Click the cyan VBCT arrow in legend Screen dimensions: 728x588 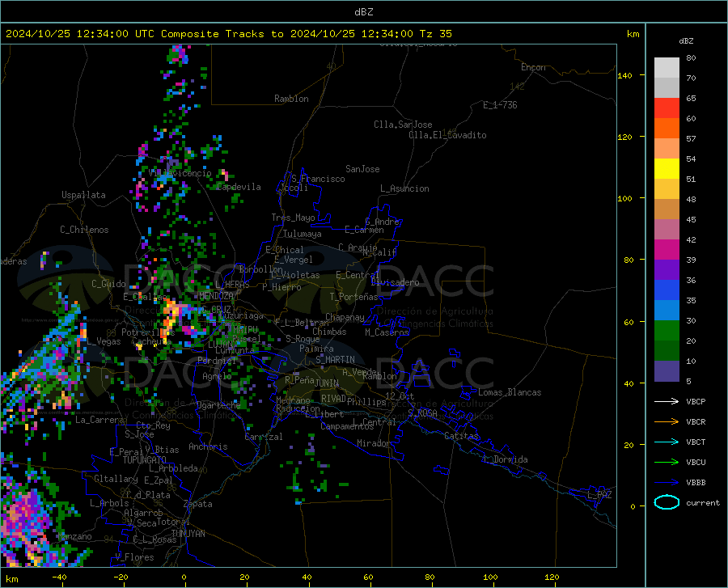click(x=667, y=442)
